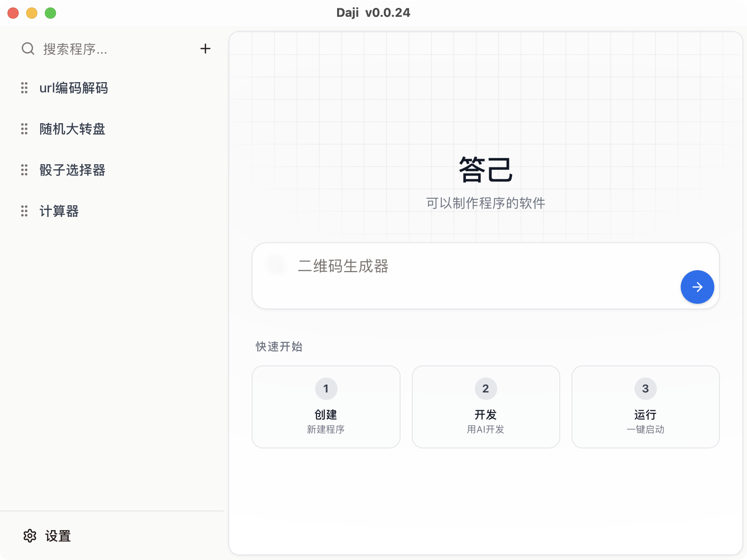The image size is (747, 560).
Task: Click the settings gear icon
Action: (x=30, y=536)
